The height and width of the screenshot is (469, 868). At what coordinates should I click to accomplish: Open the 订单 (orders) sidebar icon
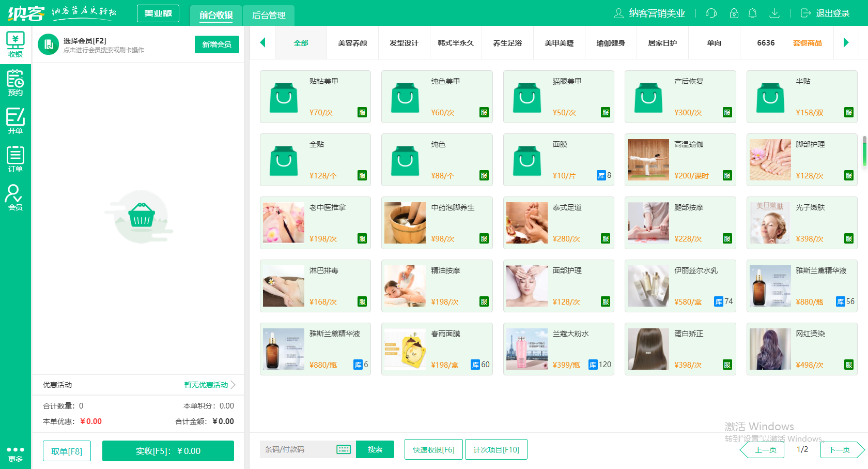[x=16, y=158]
